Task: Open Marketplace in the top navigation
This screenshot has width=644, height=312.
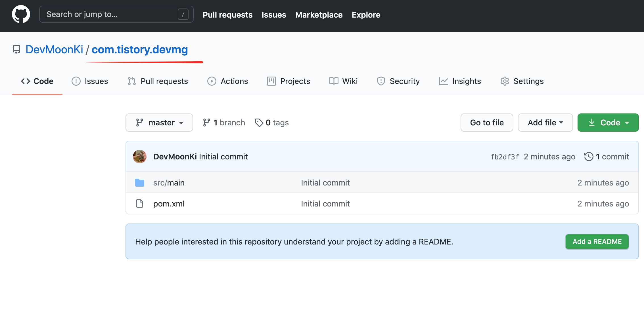Action: (x=319, y=15)
